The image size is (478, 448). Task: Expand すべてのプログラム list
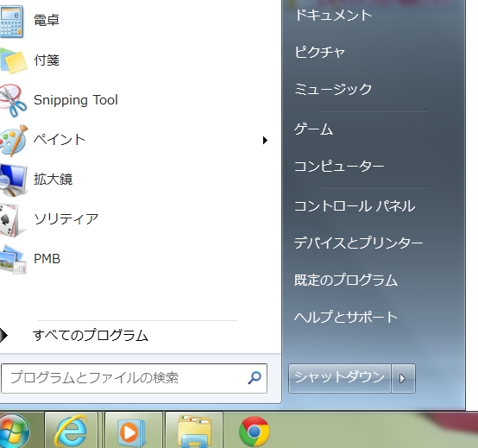click(x=91, y=335)
